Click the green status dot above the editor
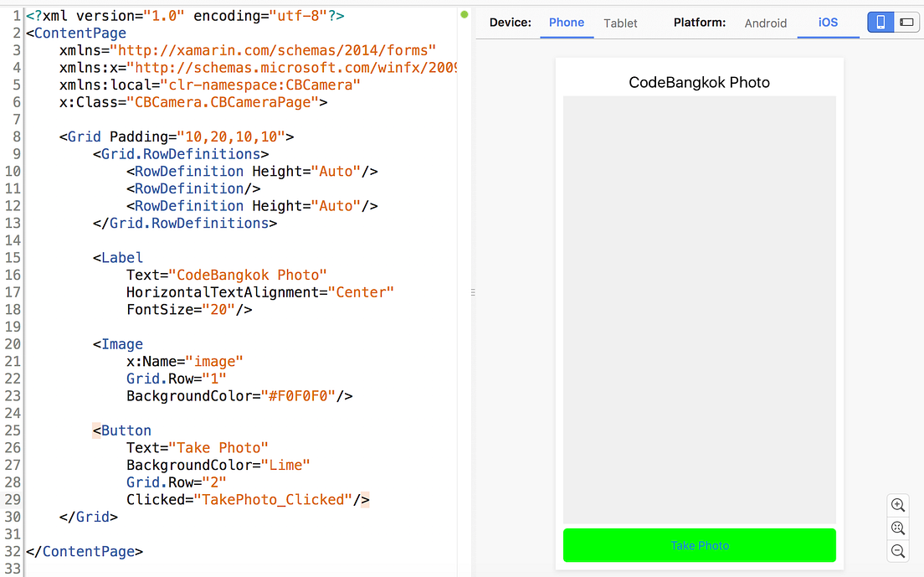 point(464,14)
